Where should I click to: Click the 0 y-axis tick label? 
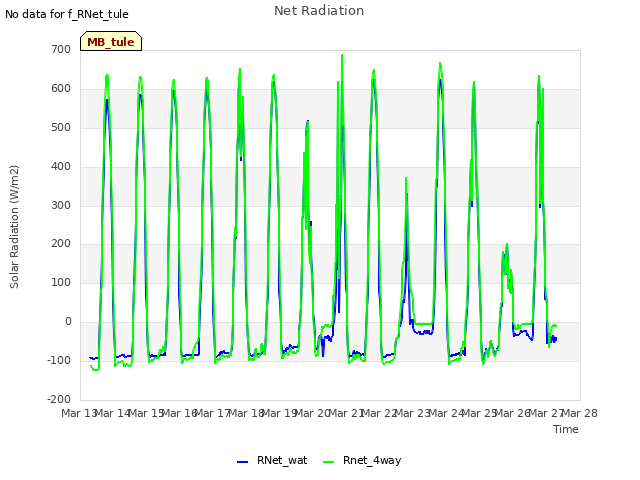(x=68, y=322)
